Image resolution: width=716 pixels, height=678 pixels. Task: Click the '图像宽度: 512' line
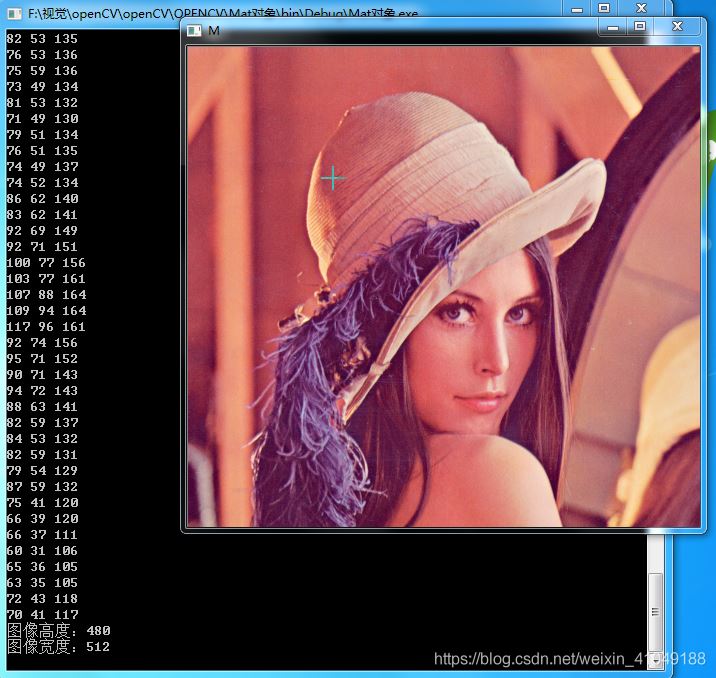[x=58, y=647]
